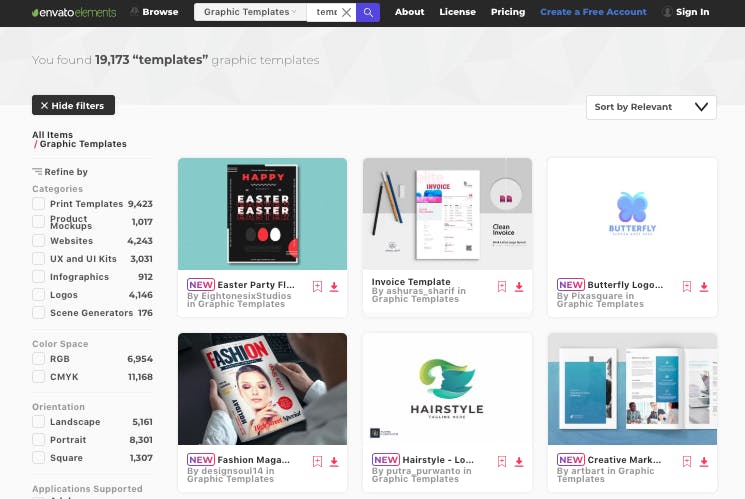The image size is (745, 499).
Task: Check the Logos category
Action: pos(38,295)
